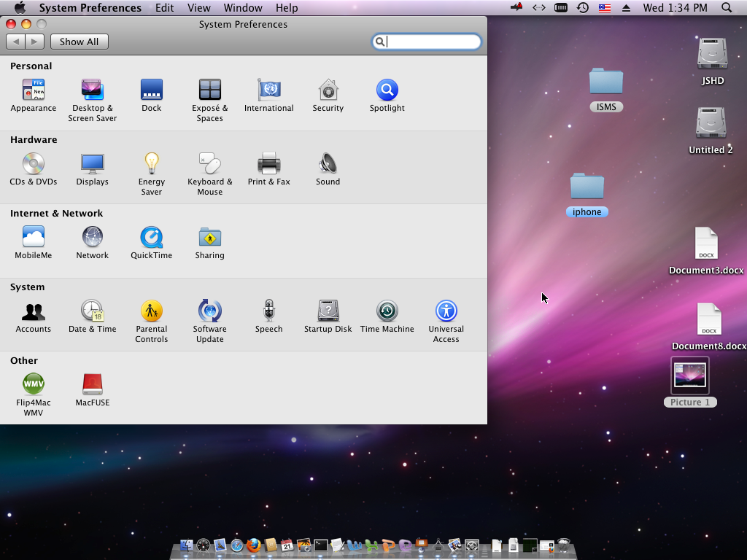Screen dimensions: 747x560
Task: Open Address Book from the Dock
Action: pos(271,545)
